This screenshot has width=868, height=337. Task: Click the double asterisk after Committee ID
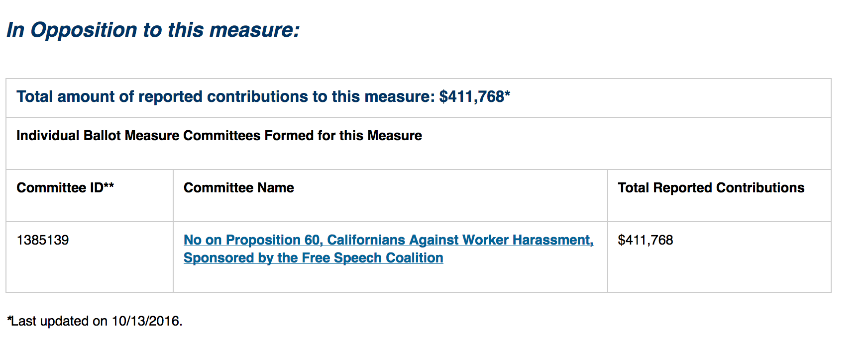tap(108, 186)
